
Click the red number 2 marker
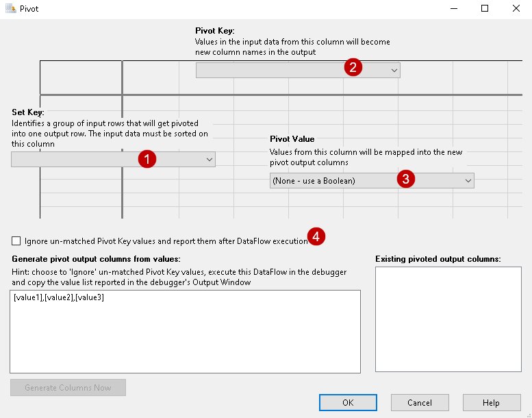click(x=353, y=67)
